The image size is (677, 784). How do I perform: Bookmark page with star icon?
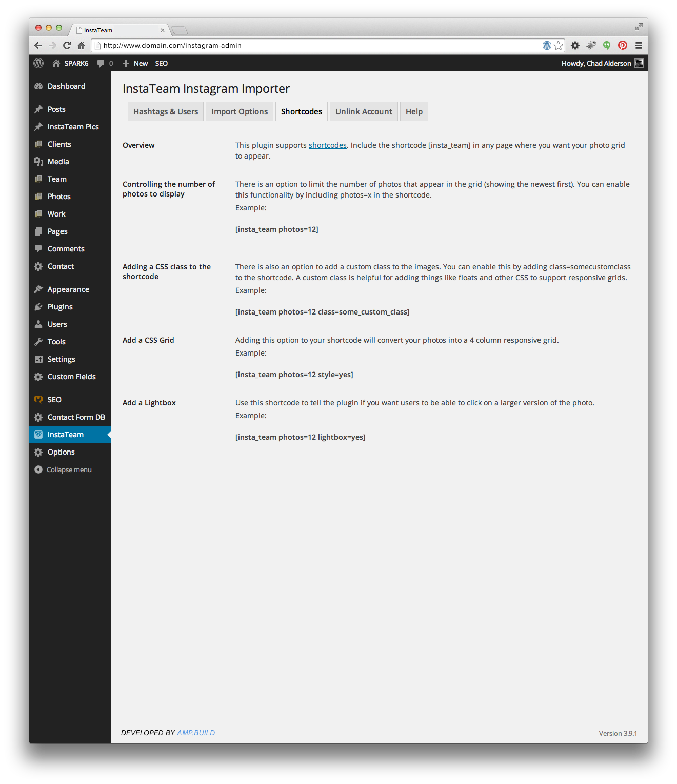559,45
